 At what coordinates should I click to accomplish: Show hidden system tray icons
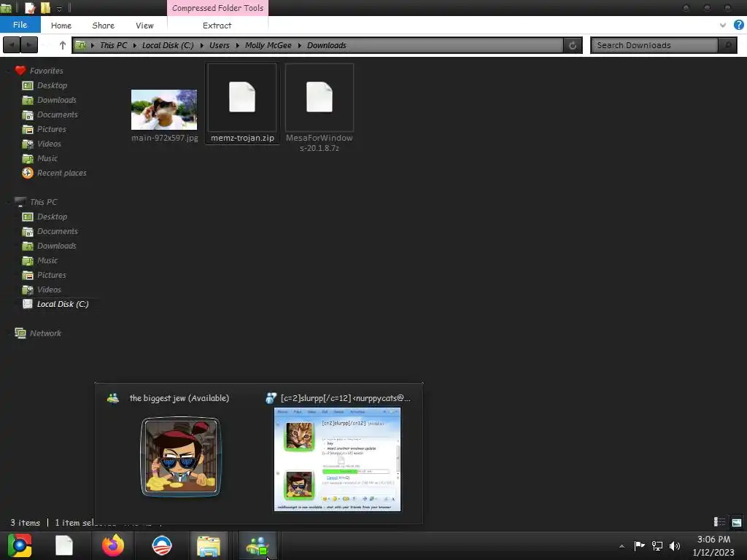click(622, 546)
